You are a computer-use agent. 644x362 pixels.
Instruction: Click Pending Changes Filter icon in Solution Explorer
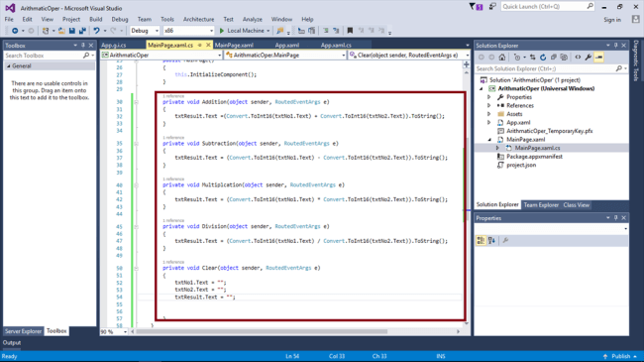[517, 58]
